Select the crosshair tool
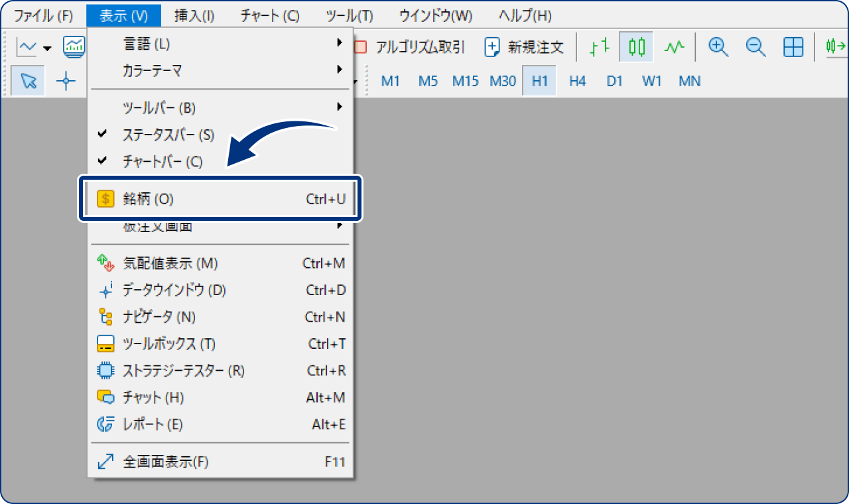The image size is (849, 504). pos(65,80)
